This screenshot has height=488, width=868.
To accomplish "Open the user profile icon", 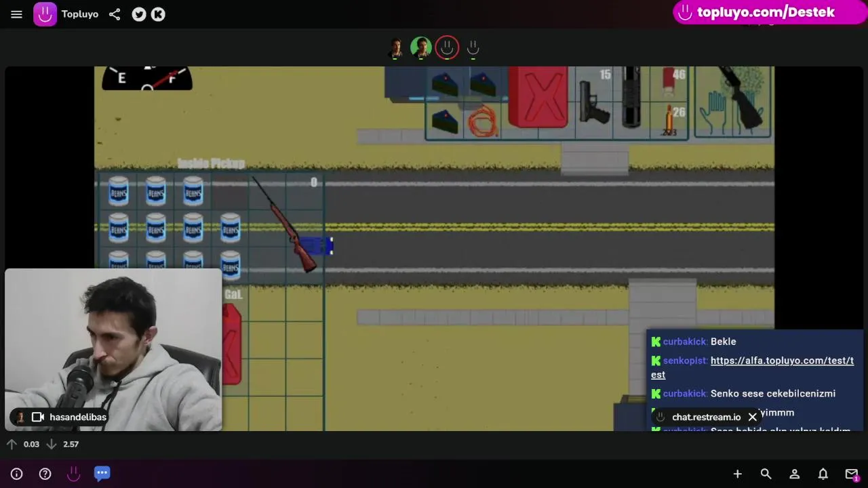I will (x=794, y=474).
